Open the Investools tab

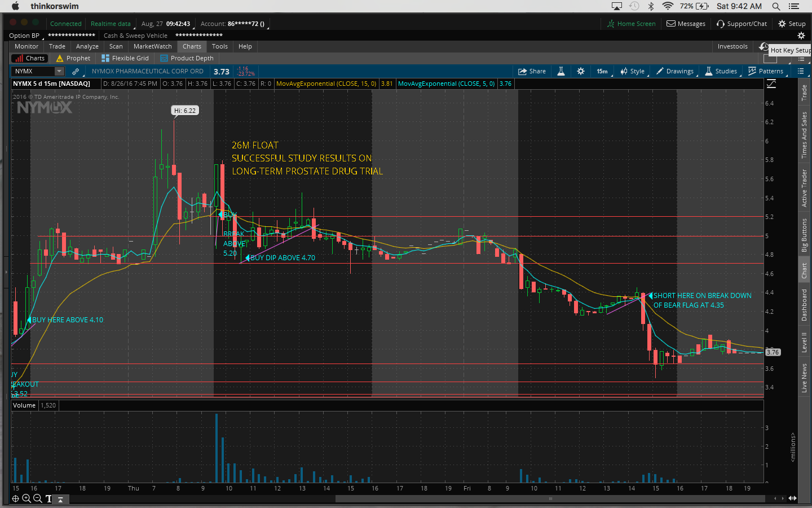[732, 46]
